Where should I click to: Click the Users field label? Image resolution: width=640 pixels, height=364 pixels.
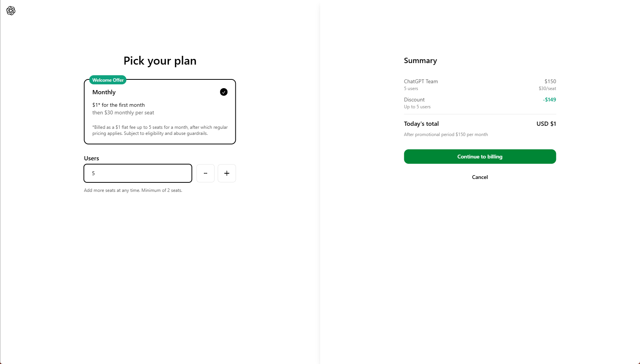point(91,158)
